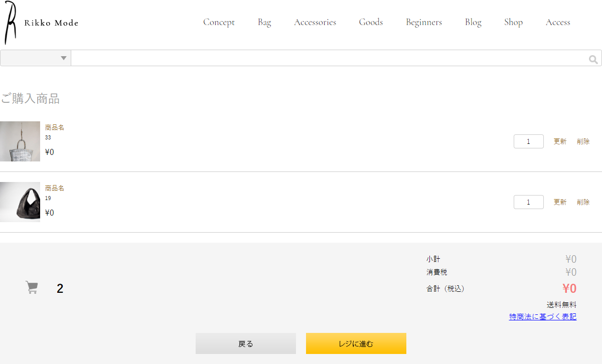Screen dimensions: 602x364
Task: Go to the Bag menu page
Action: 264,22
